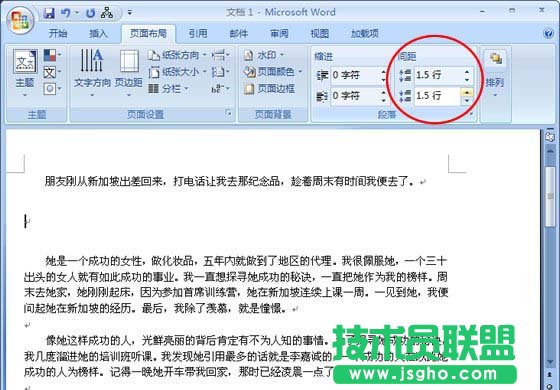Open Word help question mark icon
This screenshot has width=560, height=390.
tap(549, 33)
